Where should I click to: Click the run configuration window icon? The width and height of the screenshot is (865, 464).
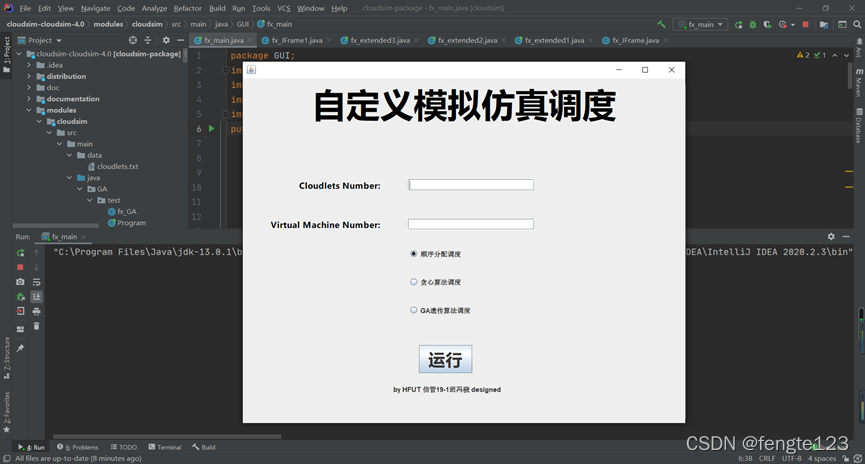click(842, 24)
